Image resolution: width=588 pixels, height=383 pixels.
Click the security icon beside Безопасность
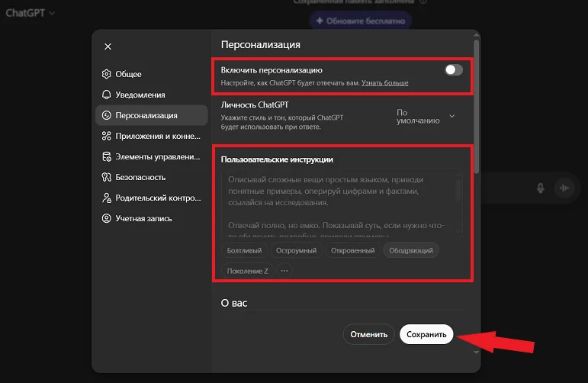tap(107, 177)
